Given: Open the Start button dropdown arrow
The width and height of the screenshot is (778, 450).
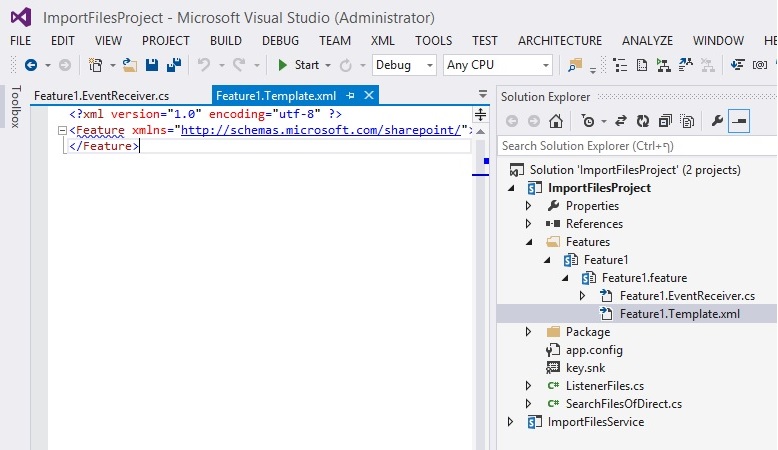Looking at the screenshot, I should click(x=327, y=65).
